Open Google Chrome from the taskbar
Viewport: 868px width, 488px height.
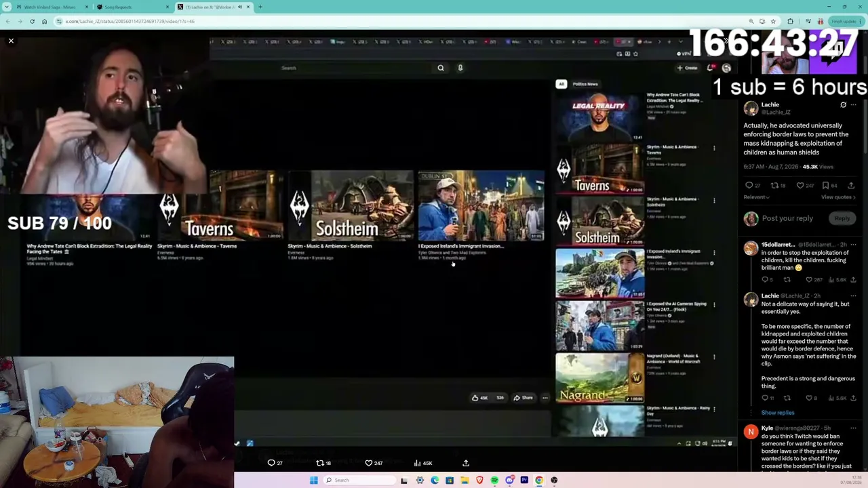coord(539,480)
